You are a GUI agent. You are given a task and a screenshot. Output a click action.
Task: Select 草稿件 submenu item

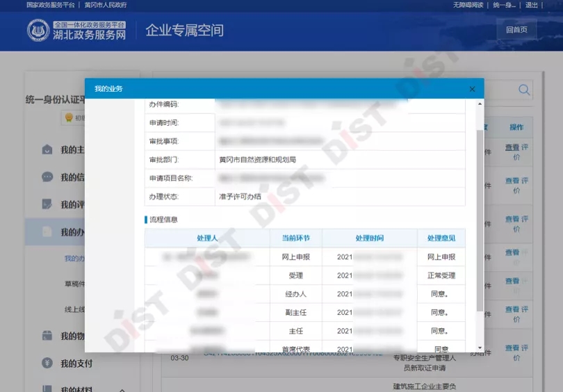[x=74, y=284]
